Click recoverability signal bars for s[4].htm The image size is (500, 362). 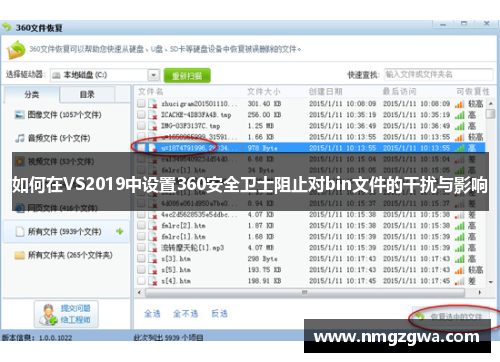(x=459, y=281)
